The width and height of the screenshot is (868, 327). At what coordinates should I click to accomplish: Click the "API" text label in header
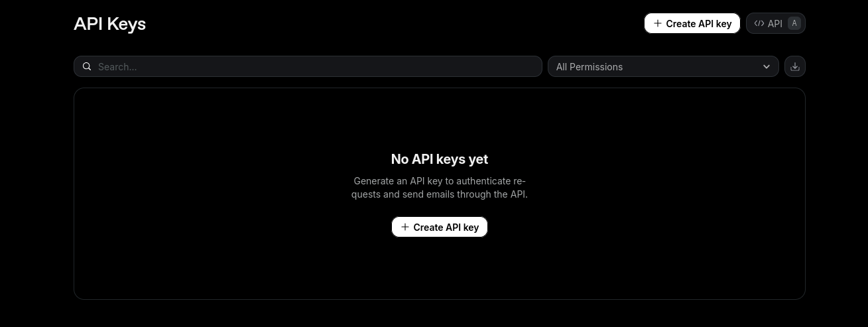tap(775, 23)
